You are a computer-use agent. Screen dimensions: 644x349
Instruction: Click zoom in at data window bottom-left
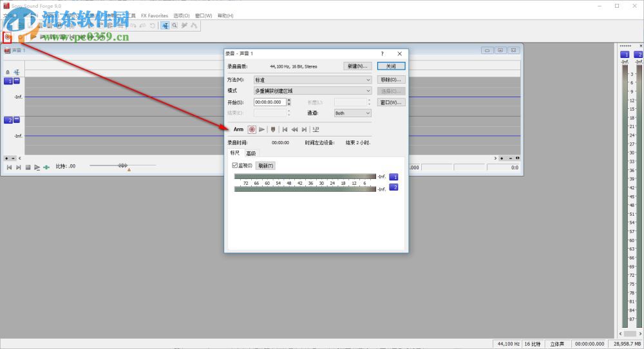pos(6,158)
